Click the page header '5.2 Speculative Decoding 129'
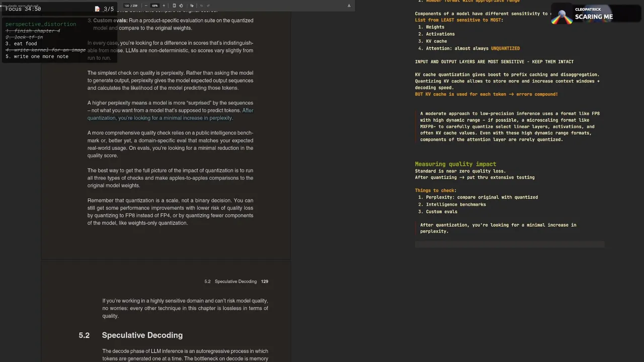Viewport: 644px width, 362px height. coord(236,282)
